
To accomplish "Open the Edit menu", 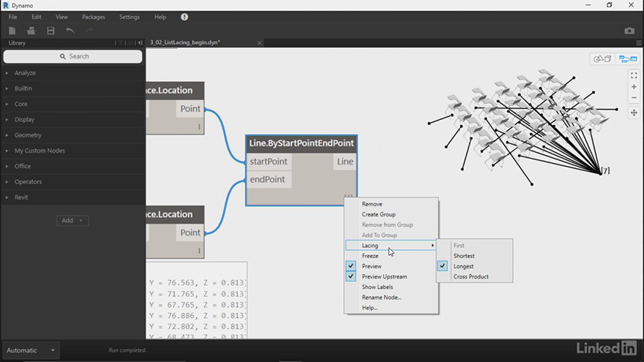I will point(36,17).
